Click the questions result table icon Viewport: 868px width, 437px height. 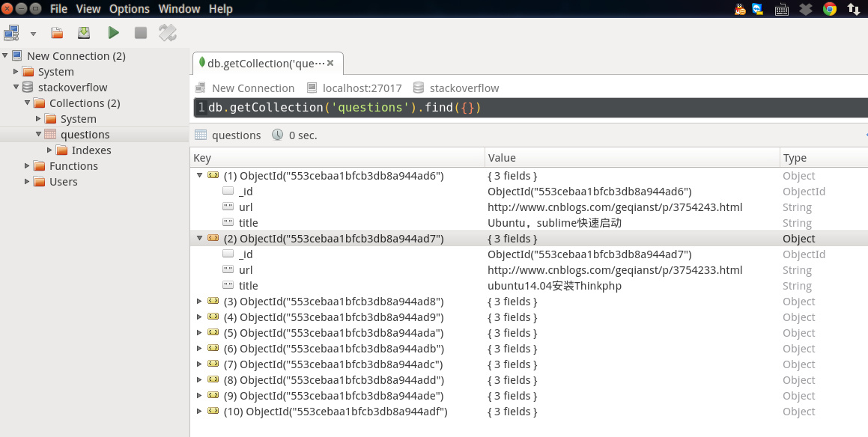coord(201,135)
